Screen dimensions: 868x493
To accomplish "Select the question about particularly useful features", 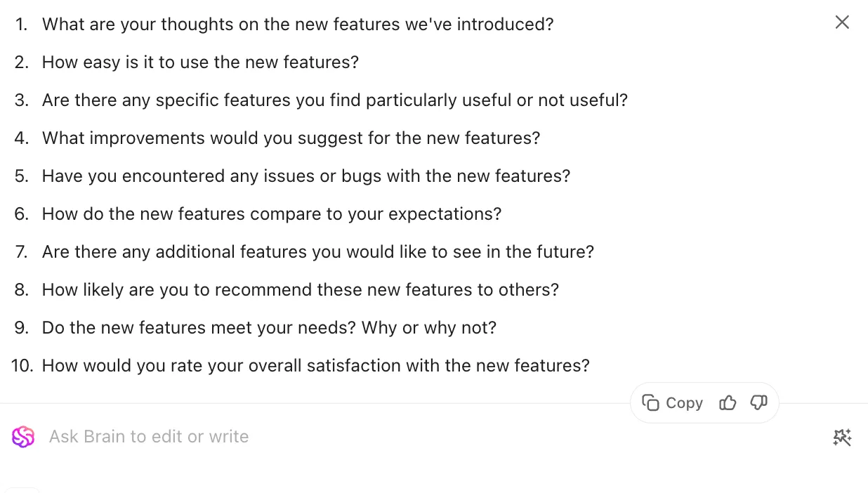I will point(335,100).
